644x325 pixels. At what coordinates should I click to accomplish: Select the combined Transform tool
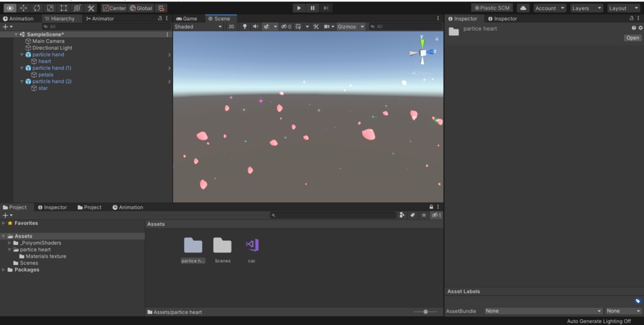coord(77,8)
